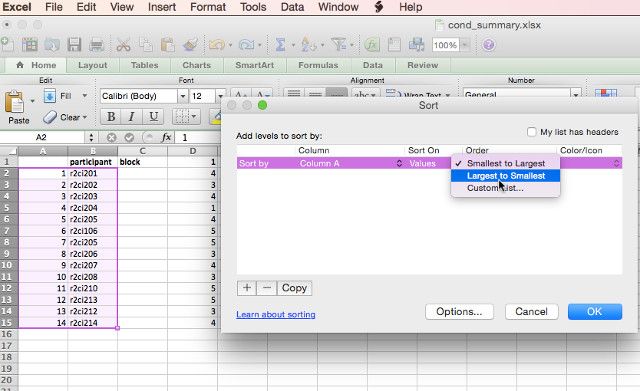Open the File menu
This screenshot has width=640, height=391.
tap(54, 7)
